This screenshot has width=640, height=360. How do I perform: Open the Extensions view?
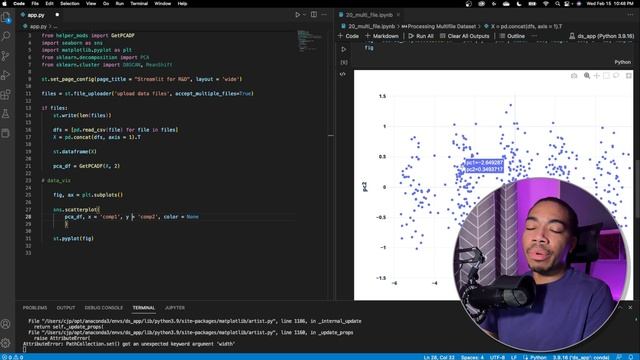click(x=6, y=95)
